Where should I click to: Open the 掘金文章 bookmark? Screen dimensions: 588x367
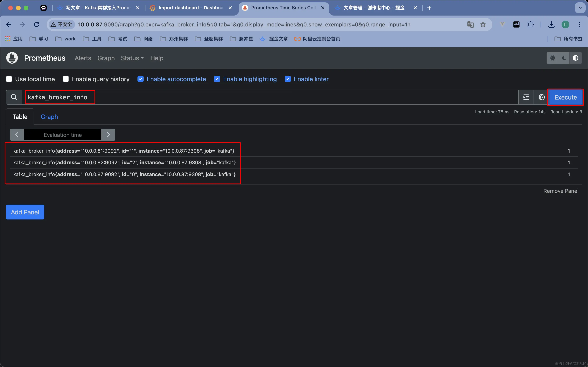pyautogui.click(x=273, y=39)
